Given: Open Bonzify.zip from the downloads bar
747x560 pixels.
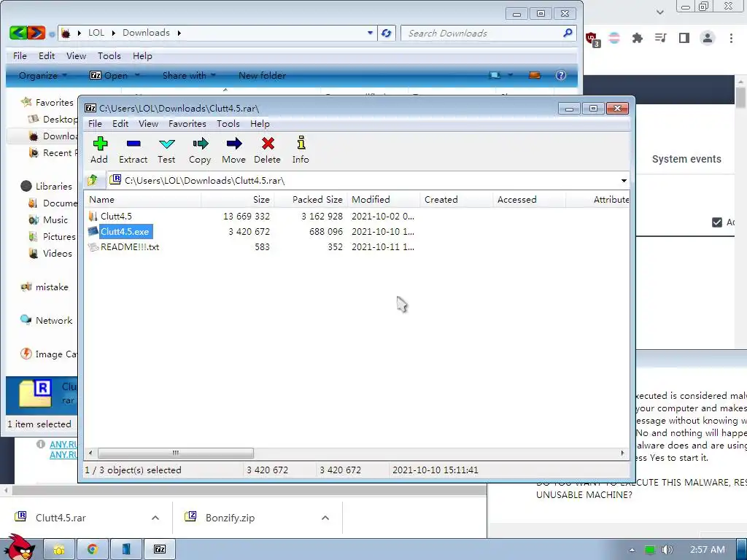Looking at the screenshot, I should point(230,518).
